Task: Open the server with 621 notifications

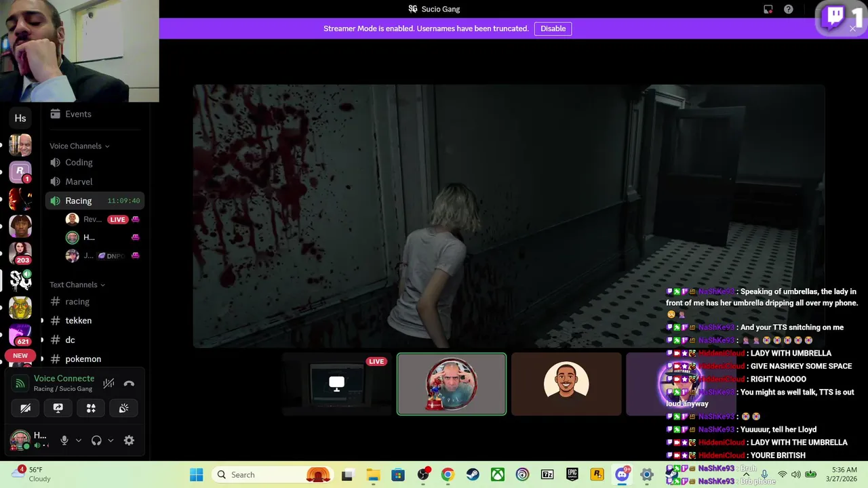Action: [x=20, y=335]
